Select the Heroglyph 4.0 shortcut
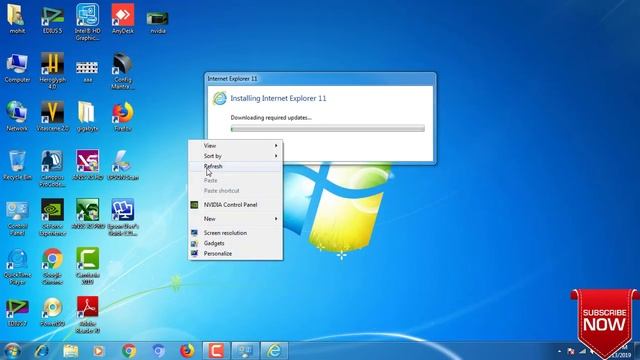Viewport: 640px width, 360px height. [52, 71]
